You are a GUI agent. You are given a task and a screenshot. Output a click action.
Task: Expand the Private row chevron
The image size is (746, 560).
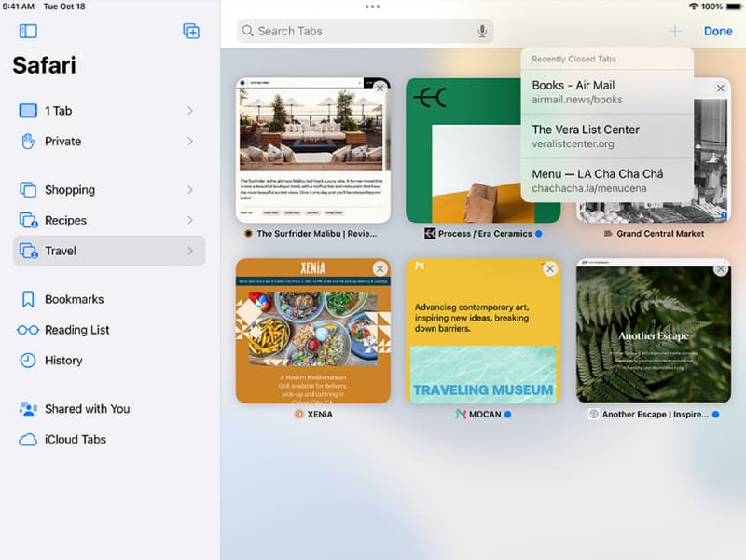point(190,142)
